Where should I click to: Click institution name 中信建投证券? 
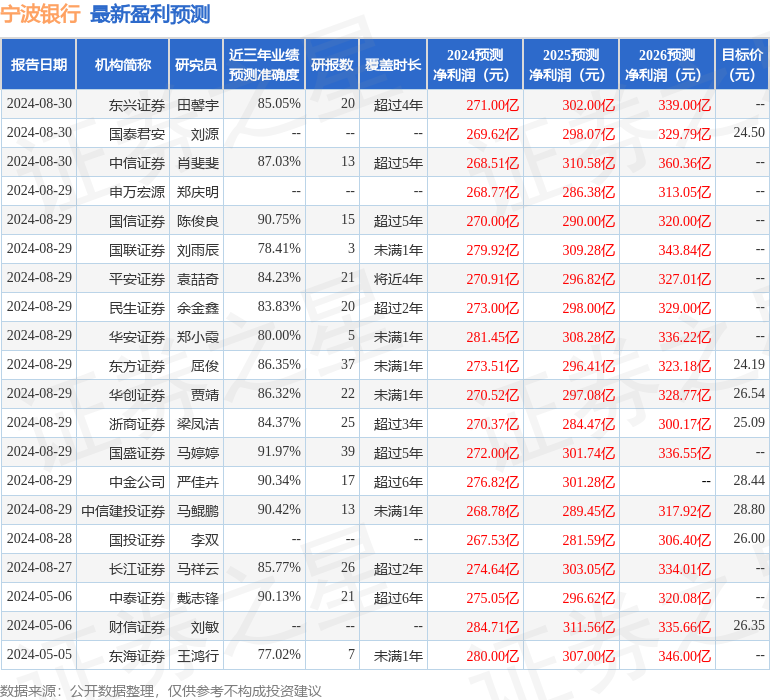123,510
